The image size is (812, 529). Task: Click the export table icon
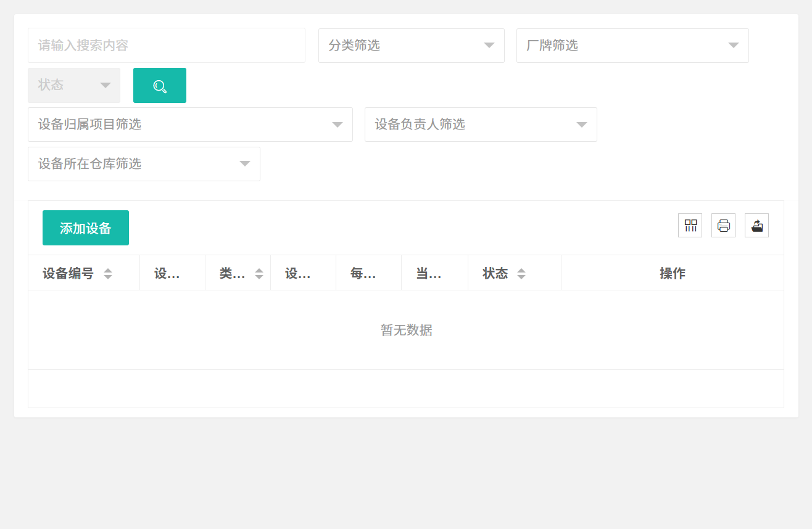coord(757,226)
